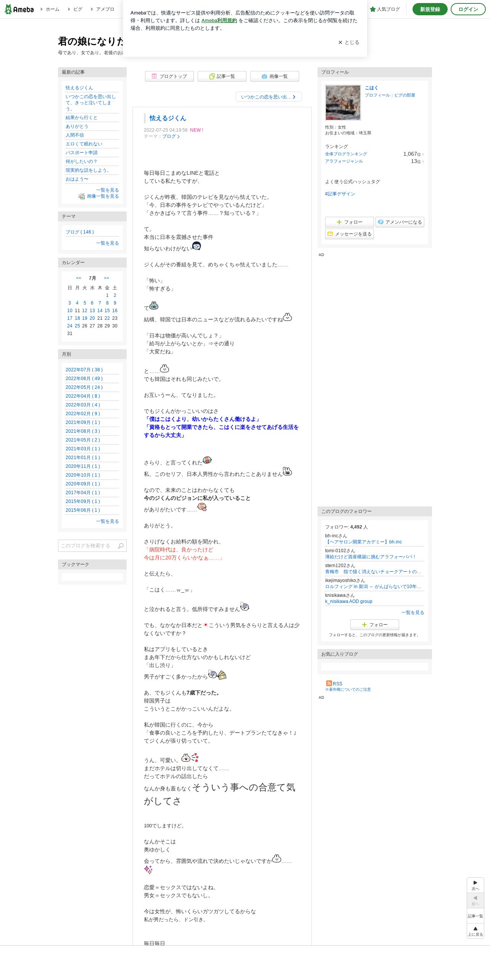Click the floating 記事一覧 button
Image resolution: width=490 pixels, height=980 pixels.
click(x=475, y=916)
